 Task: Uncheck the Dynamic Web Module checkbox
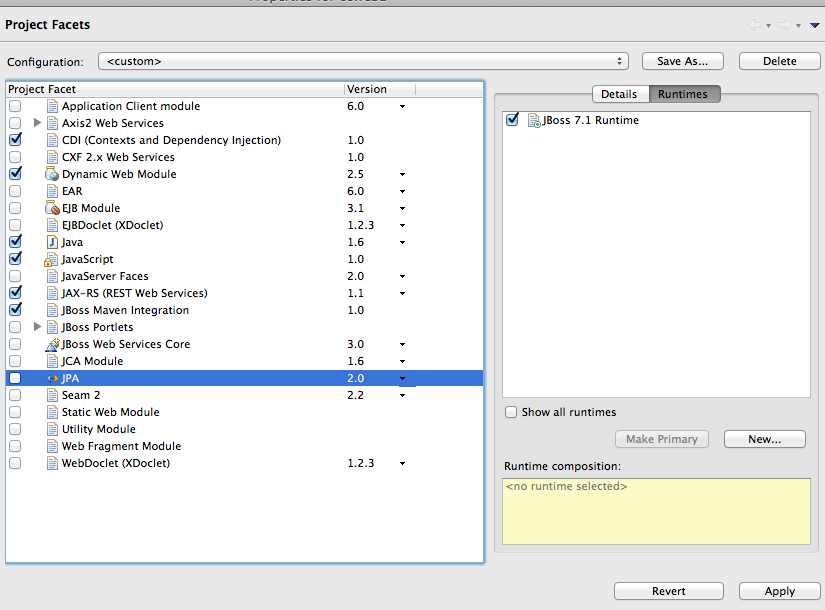point(15,174)
